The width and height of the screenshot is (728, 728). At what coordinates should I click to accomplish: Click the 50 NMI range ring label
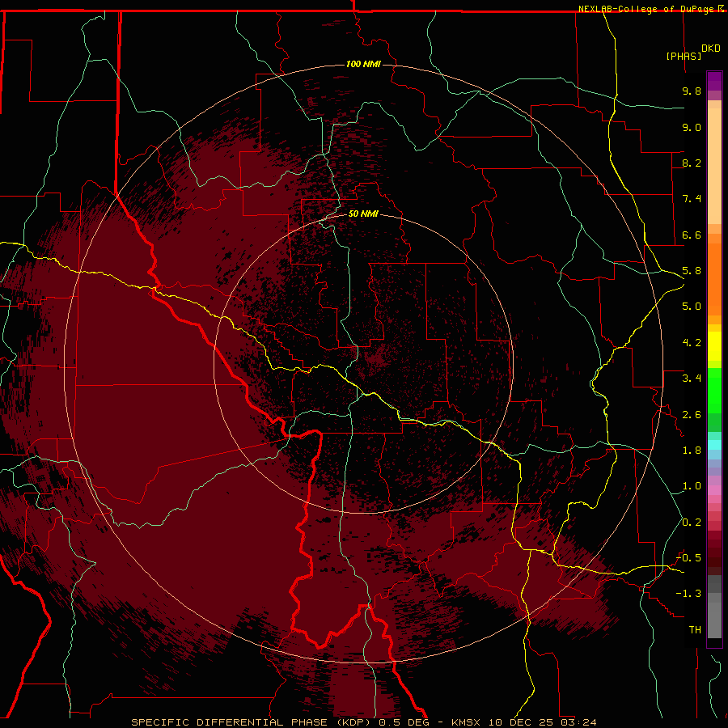pos(363,214)
